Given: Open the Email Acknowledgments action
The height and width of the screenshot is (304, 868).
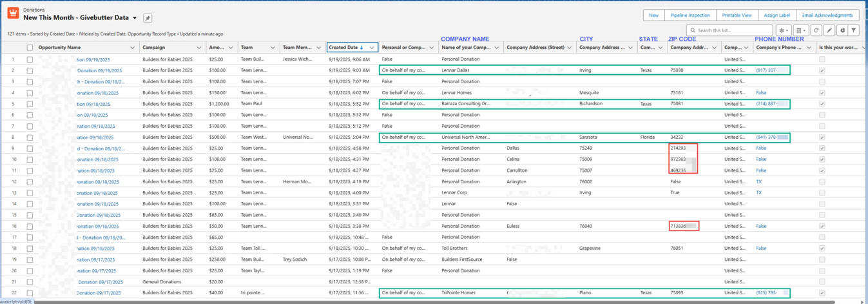Looking at the screenshot, I should coord(827,15).
